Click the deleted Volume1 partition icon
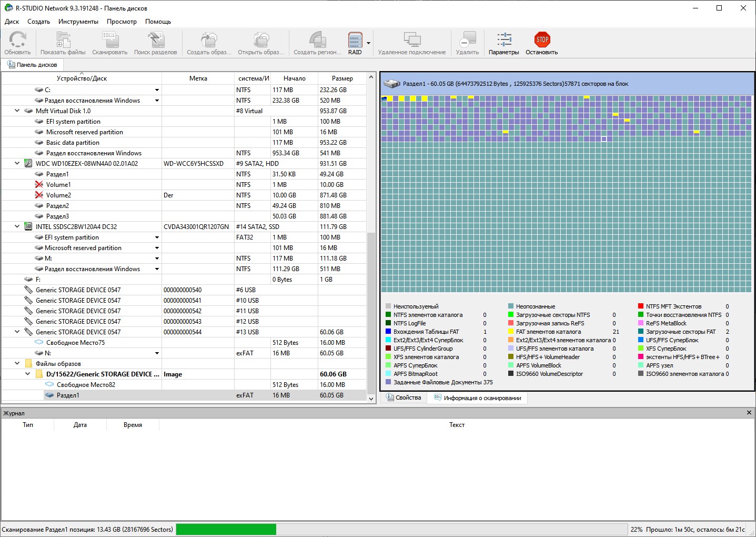This screenshot has width=756, height=537. click(39, 185)
